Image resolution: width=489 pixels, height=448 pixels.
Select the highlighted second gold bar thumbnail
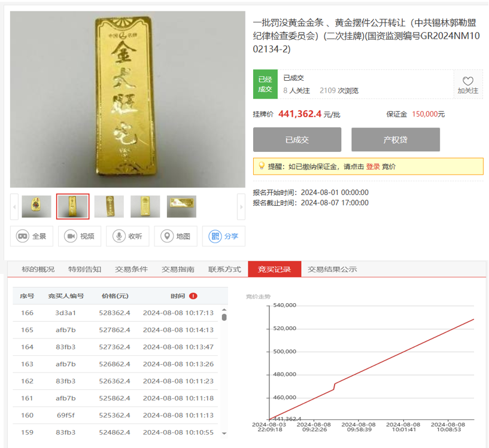72,206
